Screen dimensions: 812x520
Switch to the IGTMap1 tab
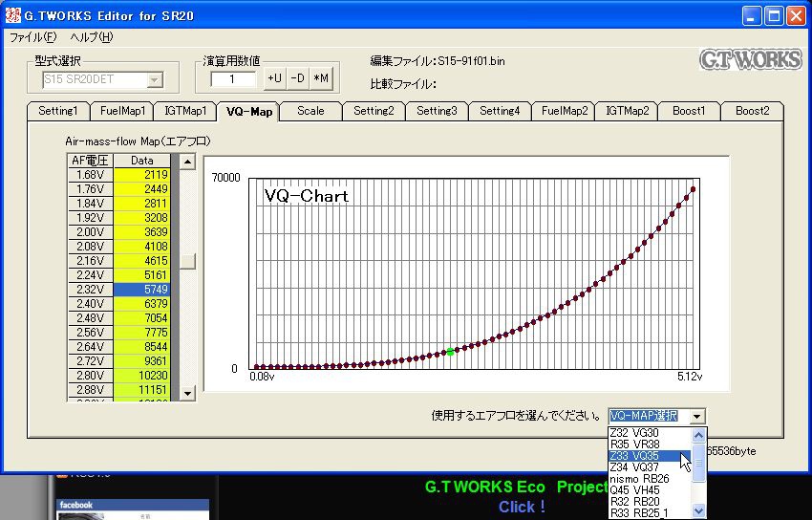(185, 111)
